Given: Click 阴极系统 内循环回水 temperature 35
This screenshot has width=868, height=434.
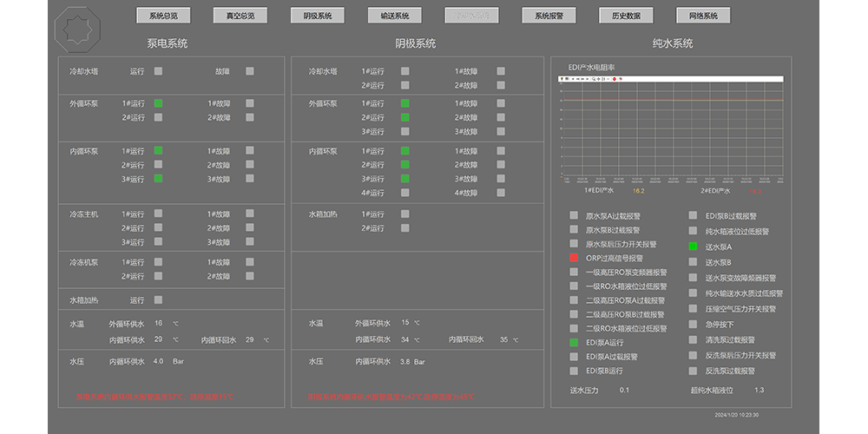Looking at the screenshot, I should tap(503, 340).
